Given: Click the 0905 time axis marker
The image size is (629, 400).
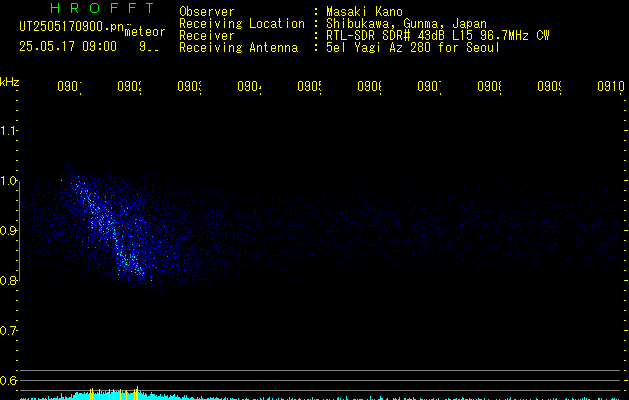Looking at the screenshot, I should click(309, 86).
